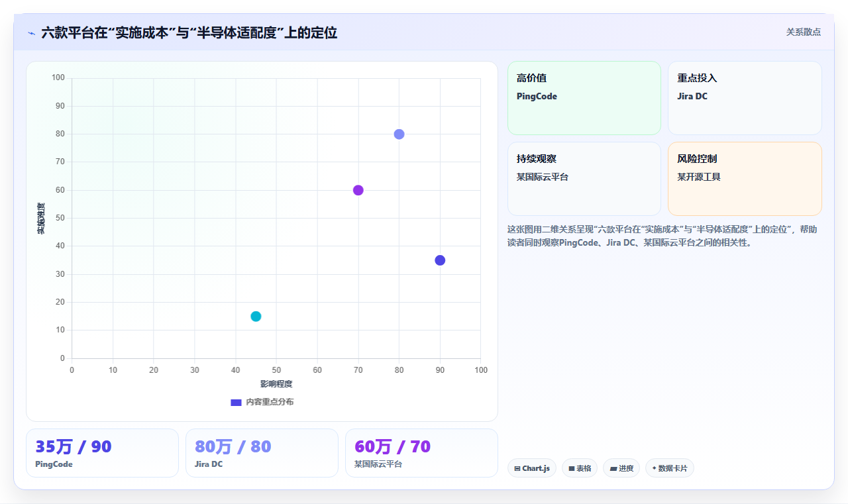Click the 实施难度 y-axis title
Viewport: 848px width, 504px height.
41,219
